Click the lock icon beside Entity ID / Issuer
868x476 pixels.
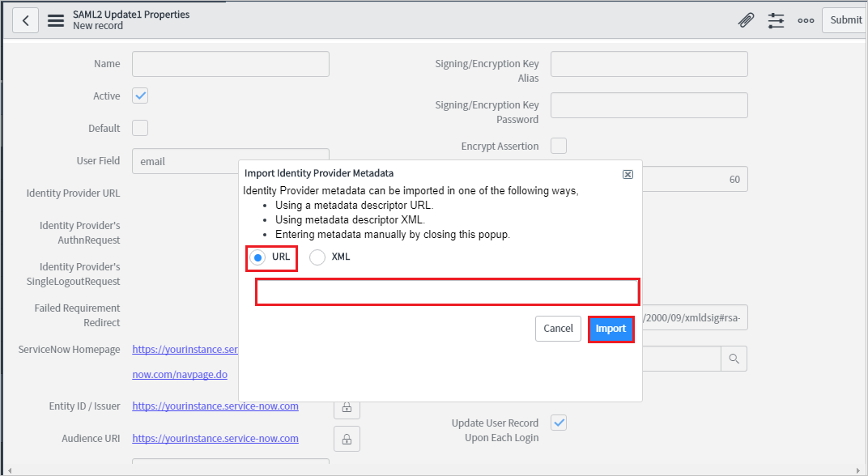tap(347, 409)
